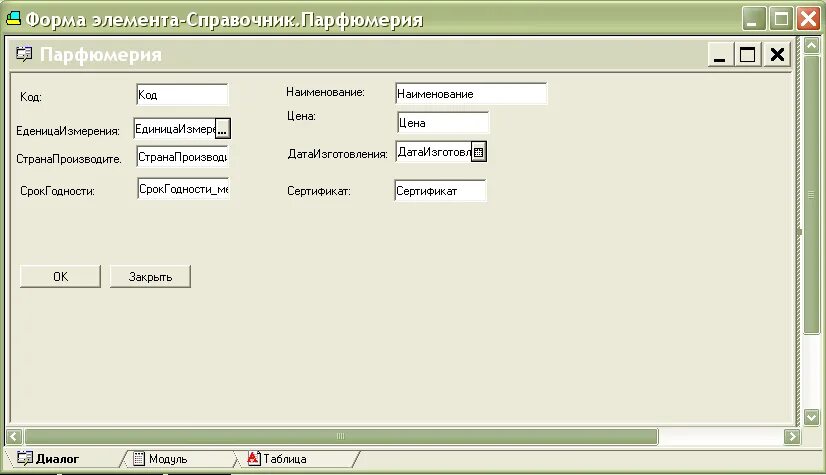826x475 pixels.
Task: Click the ДатаИзготовления input field
Action: [x=434, y=152]
